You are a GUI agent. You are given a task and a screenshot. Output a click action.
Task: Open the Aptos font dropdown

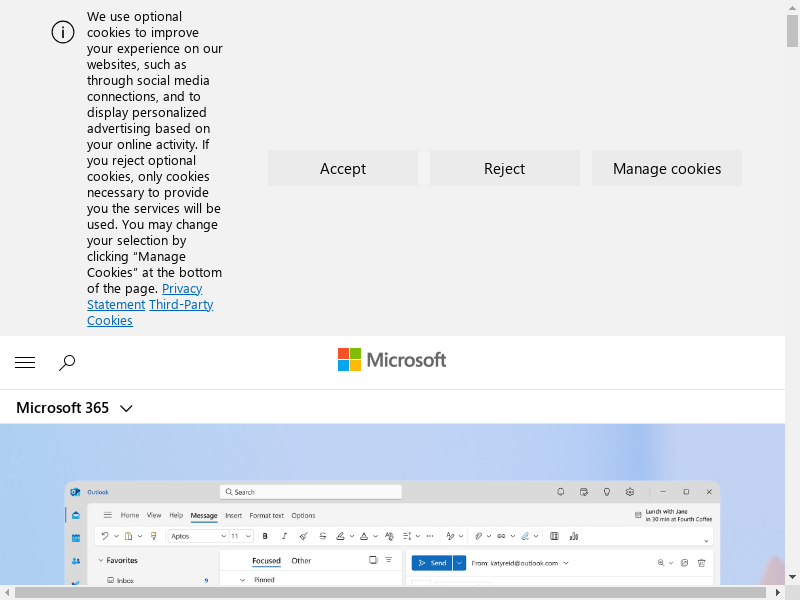[x=198, y=536]
